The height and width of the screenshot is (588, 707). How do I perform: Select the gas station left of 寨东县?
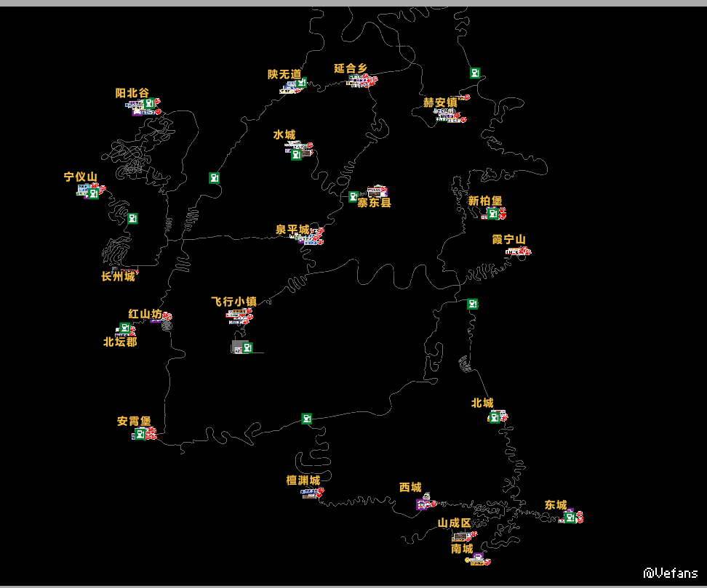click(x=353, y=196)
